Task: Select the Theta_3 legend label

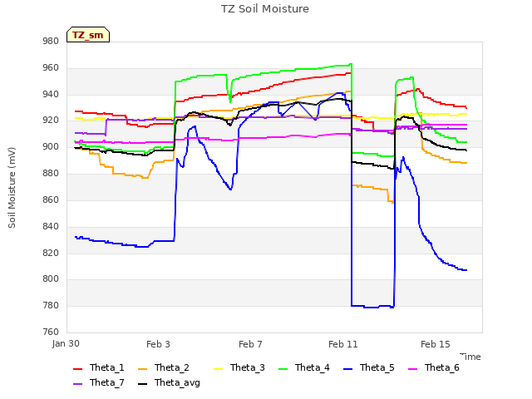Action: tap(248, 367)
